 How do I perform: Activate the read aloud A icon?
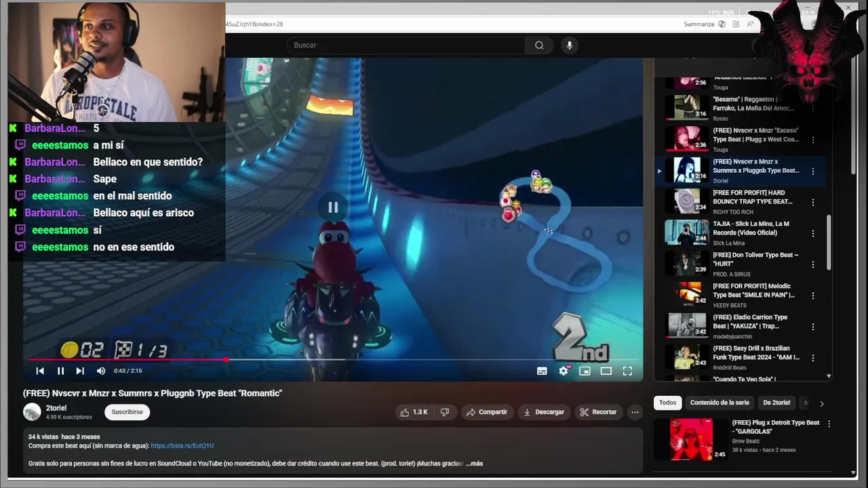[x=750, y=24]
